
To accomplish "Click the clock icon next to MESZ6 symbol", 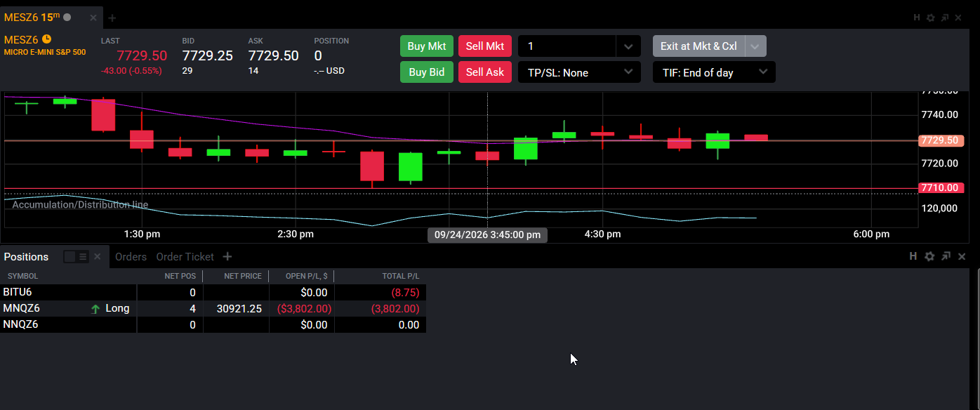I will pos(47,39).
